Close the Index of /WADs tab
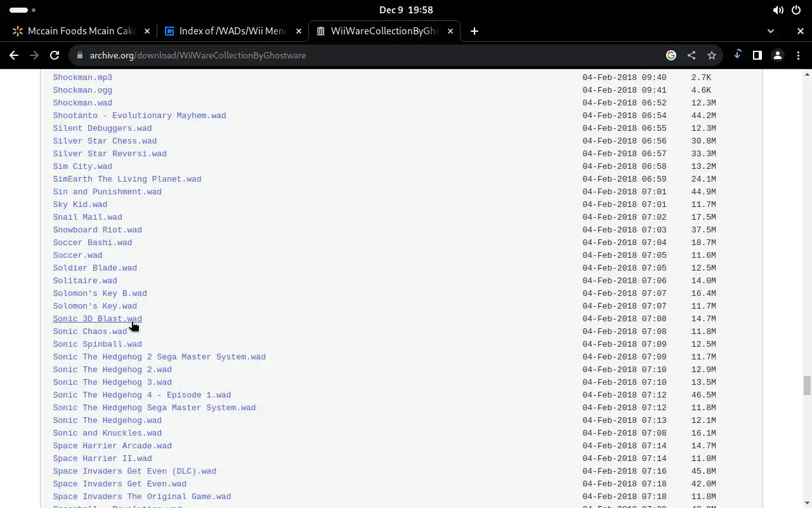Image resolution: width=812 pixels, height=508 pixels. (x=299, y=31)
